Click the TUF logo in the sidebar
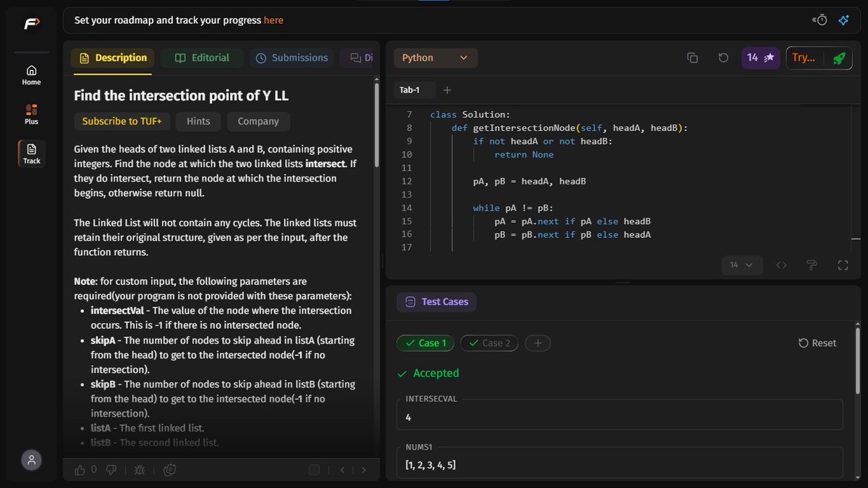Image resolution: width=868 pixels, height=488 pixels. [31, 23]
